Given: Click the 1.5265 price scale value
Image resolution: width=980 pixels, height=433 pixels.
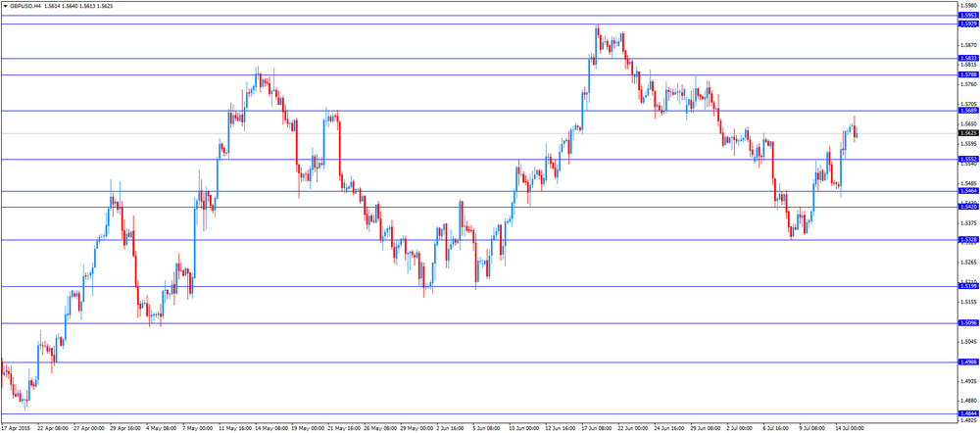Looking at the screenshot, I should [x=969, y=263].
